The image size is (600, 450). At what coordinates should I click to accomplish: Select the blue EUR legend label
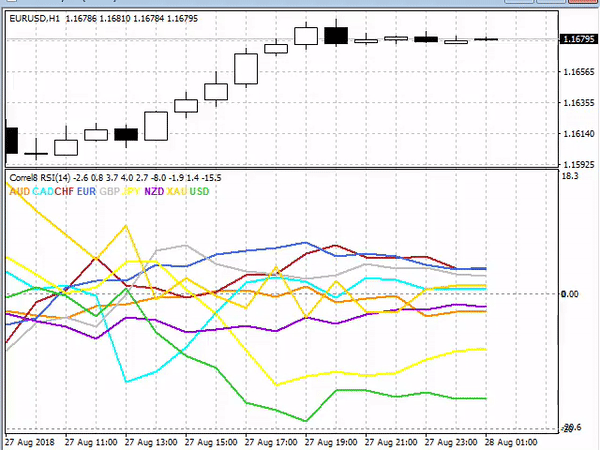(x=87, y=190)
